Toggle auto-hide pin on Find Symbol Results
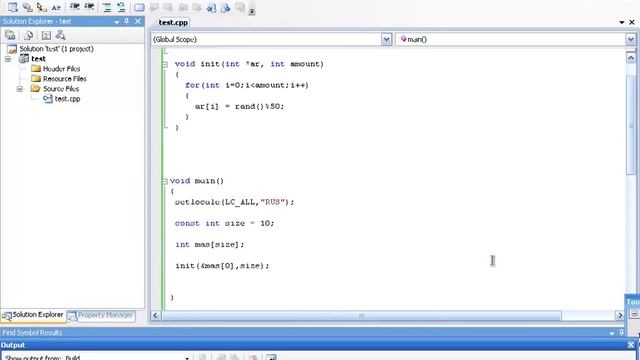Image resolution: width=640 pixels, height=360 pixels. (x=622, y=333)
